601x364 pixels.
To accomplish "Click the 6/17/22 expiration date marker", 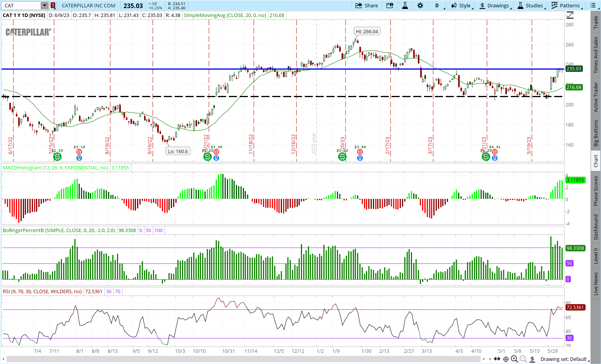I will [x=11, y=145].
